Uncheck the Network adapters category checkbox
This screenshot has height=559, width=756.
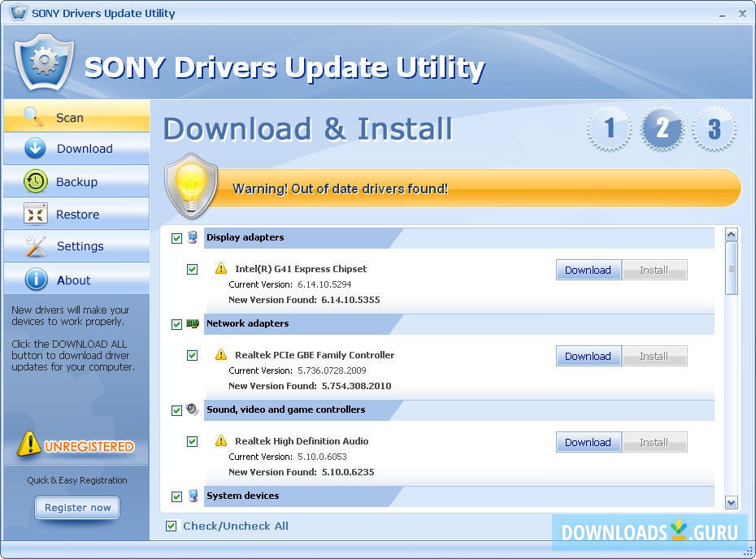[x=176, y=324]
